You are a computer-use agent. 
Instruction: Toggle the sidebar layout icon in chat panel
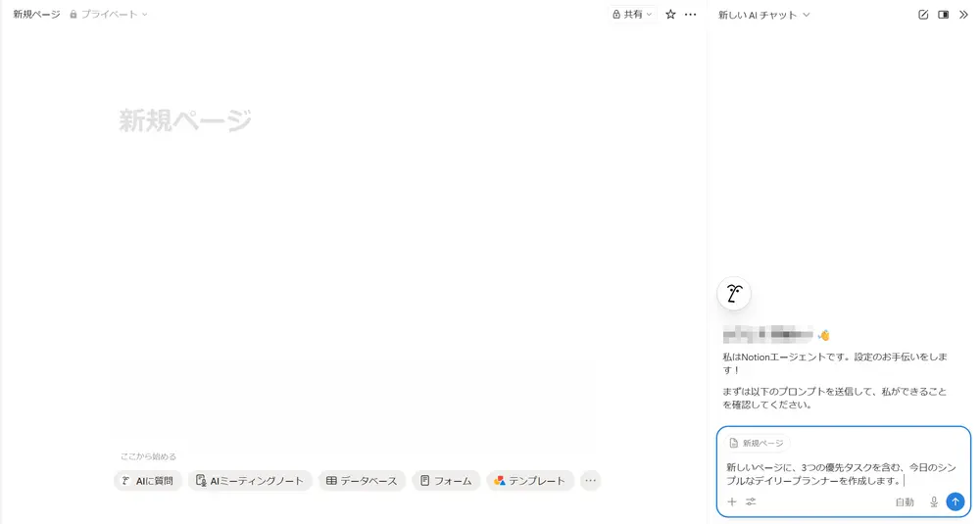click(x=943, y=15)
